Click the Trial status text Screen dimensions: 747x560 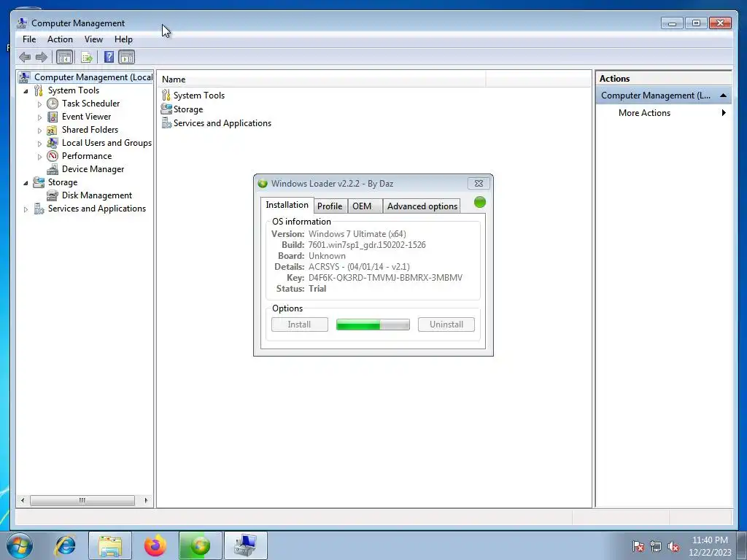click(317, 289)
